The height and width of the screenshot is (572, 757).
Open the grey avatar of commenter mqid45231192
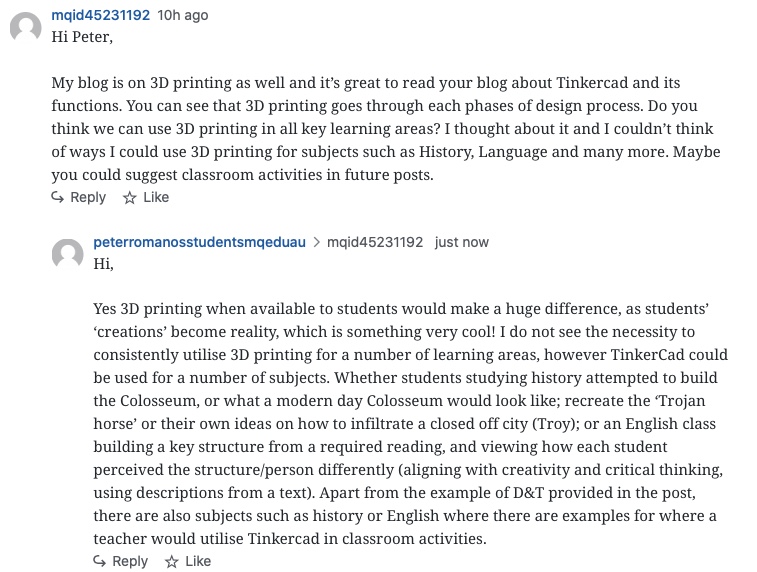click(25, 27)
